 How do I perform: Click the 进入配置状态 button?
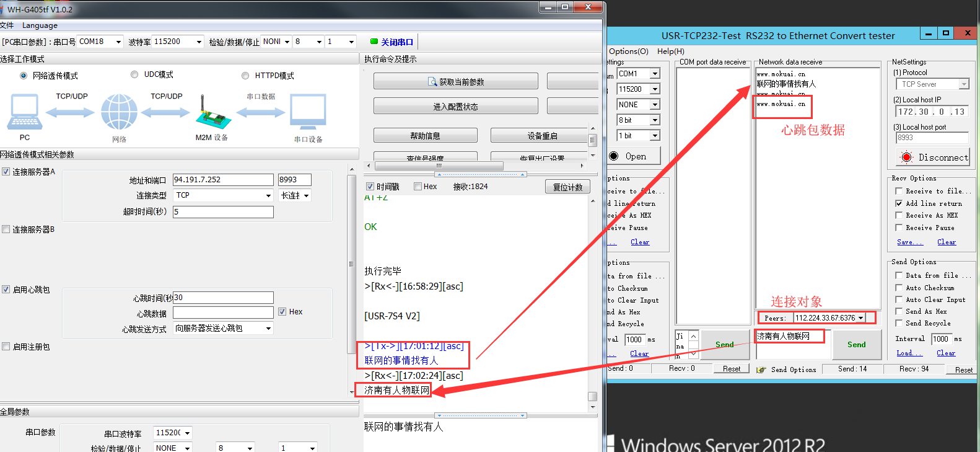click(x=455, y=107)
